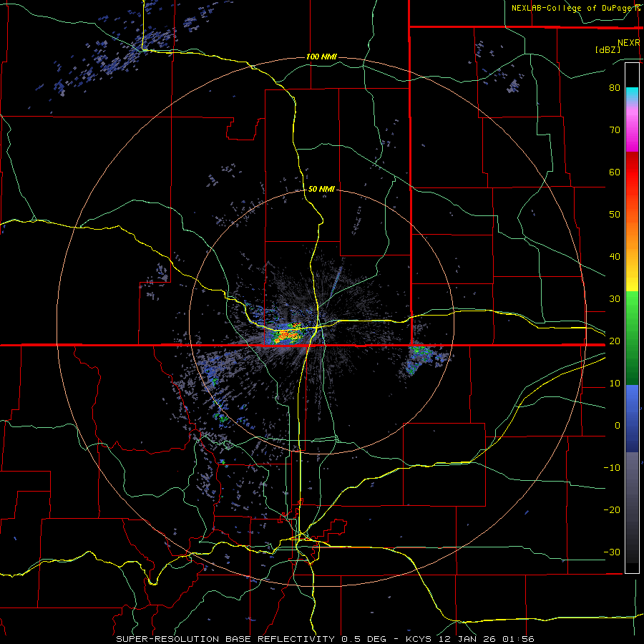The height and width of the screenshot is (644, 644).
Task: Click the SUPER-RESOLUTION BASE REFLECTIVITY caption text
Action: point(225,639)
